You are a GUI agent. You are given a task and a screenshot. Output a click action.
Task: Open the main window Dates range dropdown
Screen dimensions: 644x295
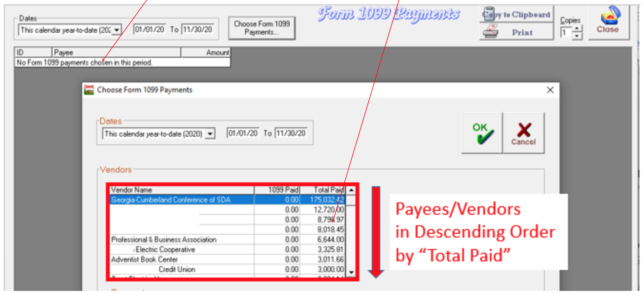point(117,30)
